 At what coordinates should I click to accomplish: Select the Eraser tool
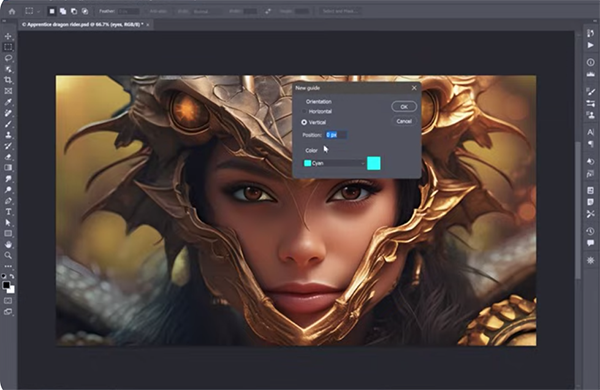pos(8,157)
